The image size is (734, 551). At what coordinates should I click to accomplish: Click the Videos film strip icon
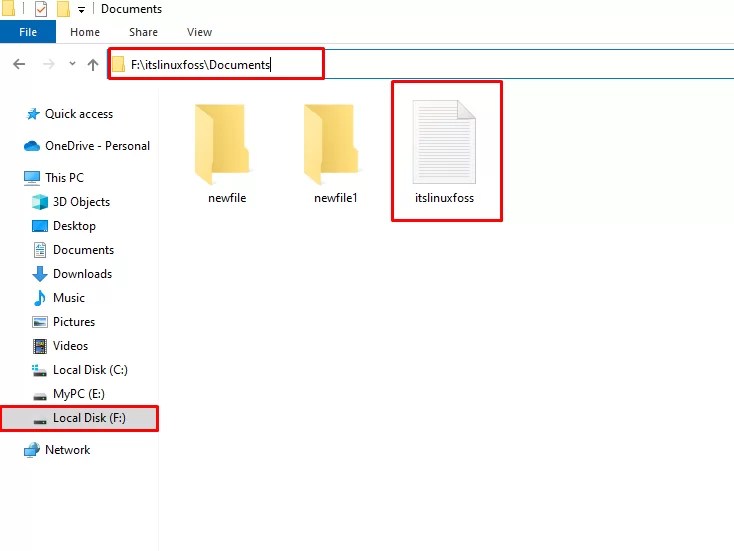click(40, 346)
